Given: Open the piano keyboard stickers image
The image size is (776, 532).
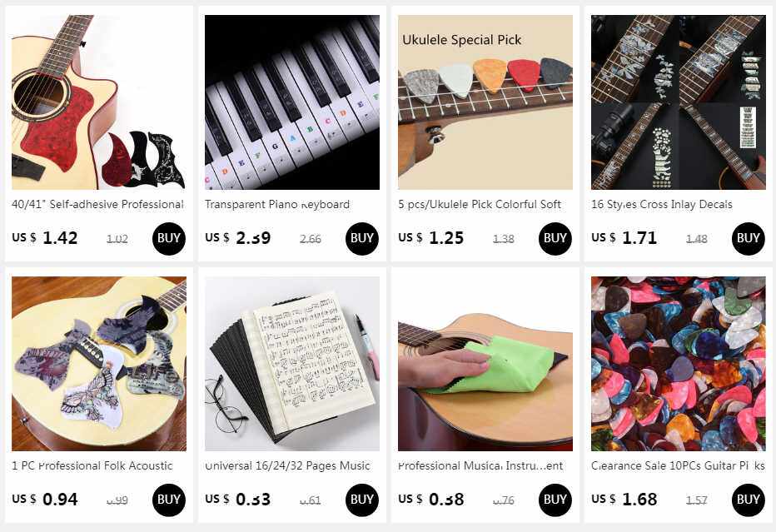Looking at the screenshot, I should [x=292, y=102].
